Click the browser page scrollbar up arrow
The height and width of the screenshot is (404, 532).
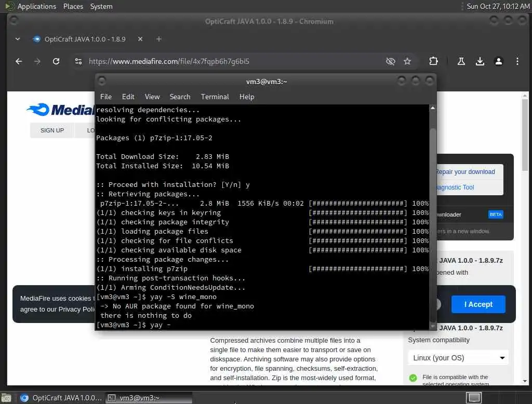click(x=525, y=96)
